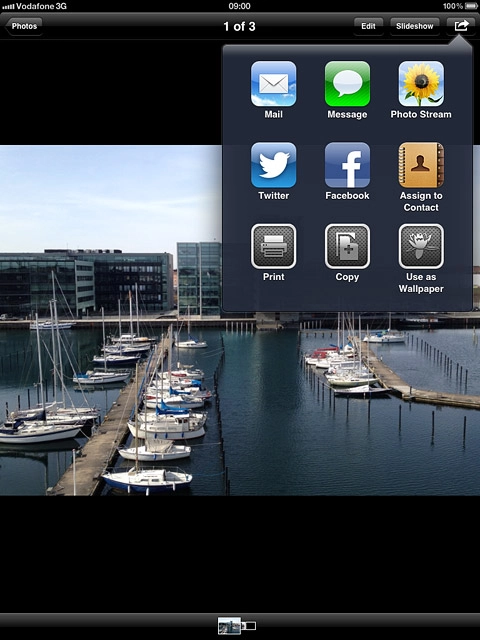Open the Photo Stream sunflower icon

(421, 84)
